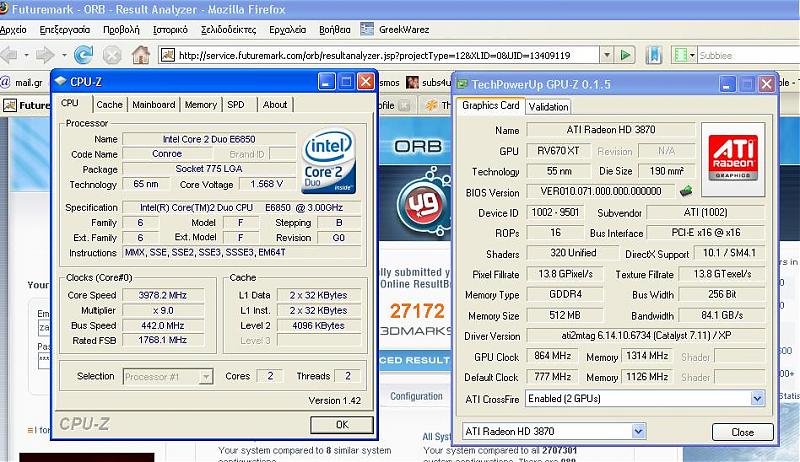Image resolution: width=800 pixels, height=462 pixels.
Task: Click the Bus Speed value 442.0 MHz
Action: point(163,325)
